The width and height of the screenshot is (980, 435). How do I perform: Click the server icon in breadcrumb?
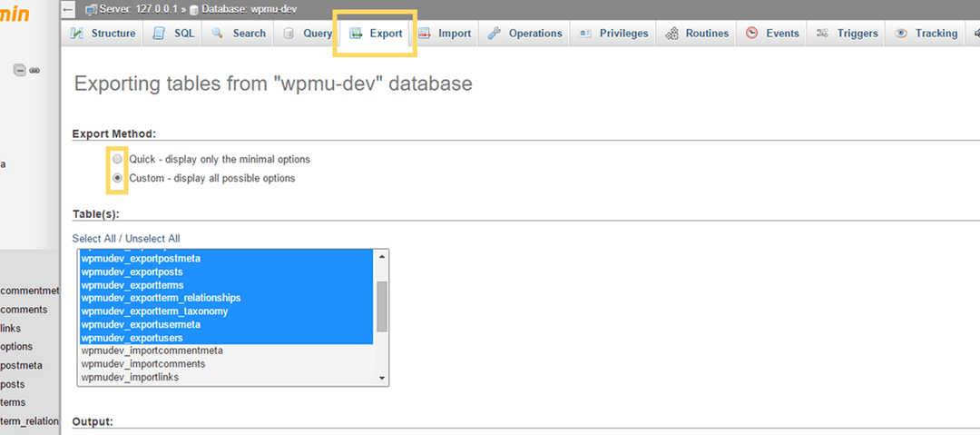click(x=92, y=9)
